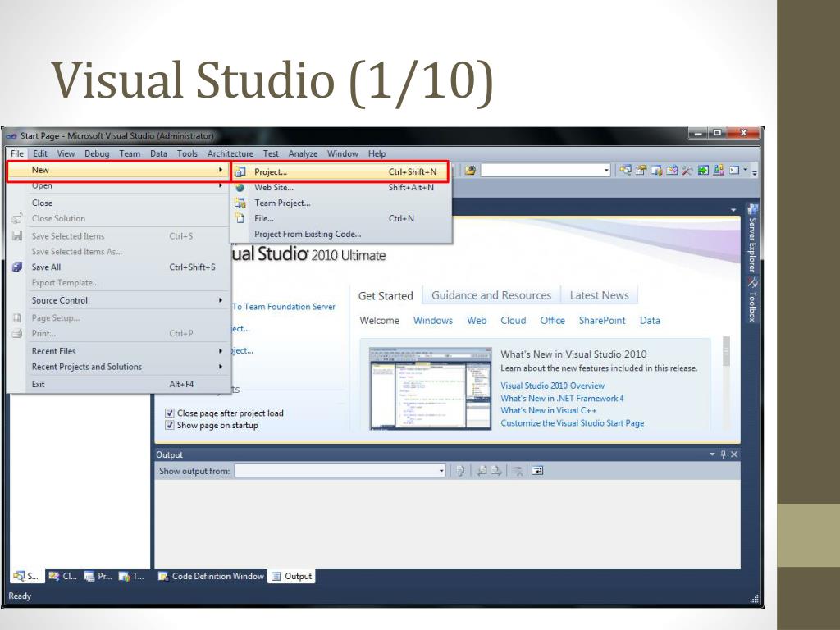
Task: Go to previous message in Output toolbar
Action: (482, 471)
